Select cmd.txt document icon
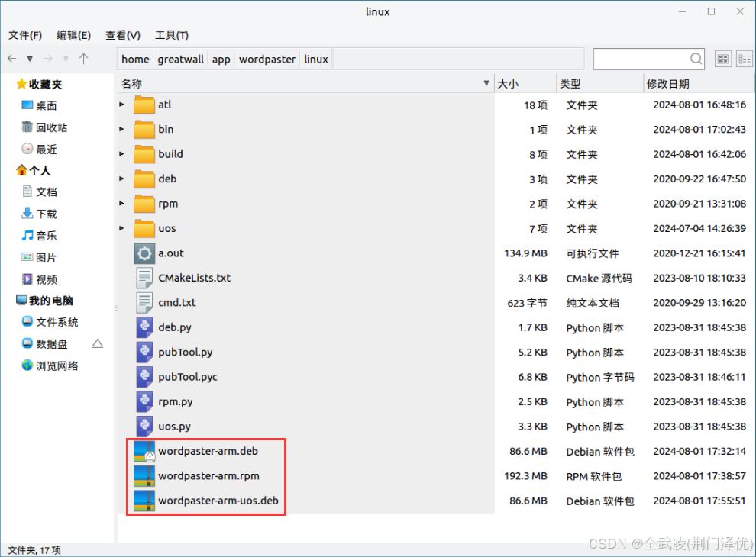 [144, 303]
